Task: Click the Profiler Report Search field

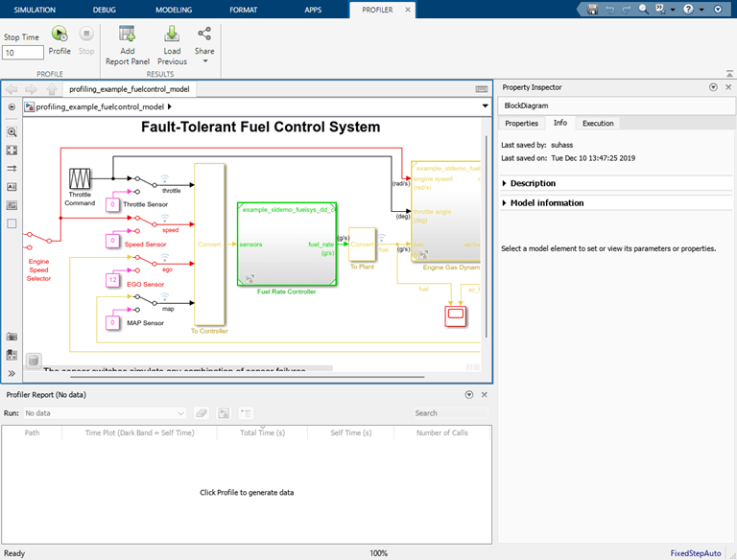Action: 451,413
